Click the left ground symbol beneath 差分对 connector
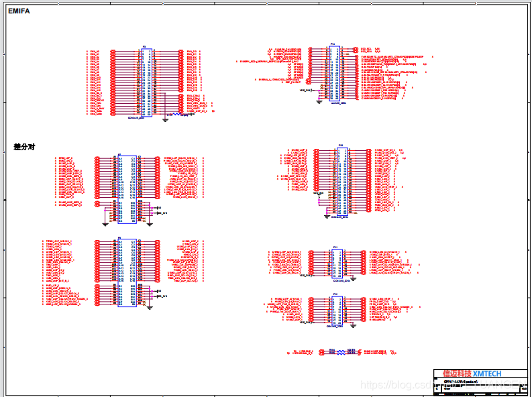Image resolution: width=532 pixels, height=397 pixels. pyautogui.click(x=105, y=221)
